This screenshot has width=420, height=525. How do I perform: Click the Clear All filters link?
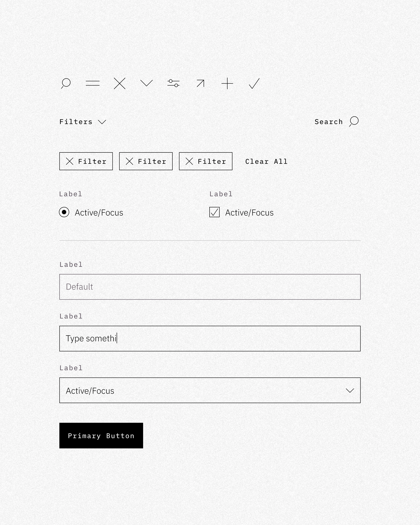[266, 161]
